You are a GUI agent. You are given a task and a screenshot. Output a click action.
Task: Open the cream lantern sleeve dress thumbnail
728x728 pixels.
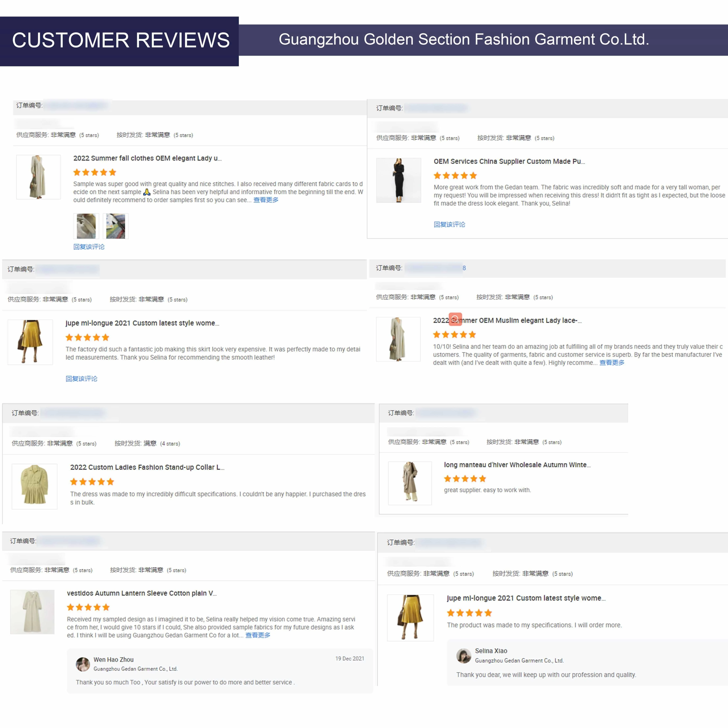[x=32, y=612]
